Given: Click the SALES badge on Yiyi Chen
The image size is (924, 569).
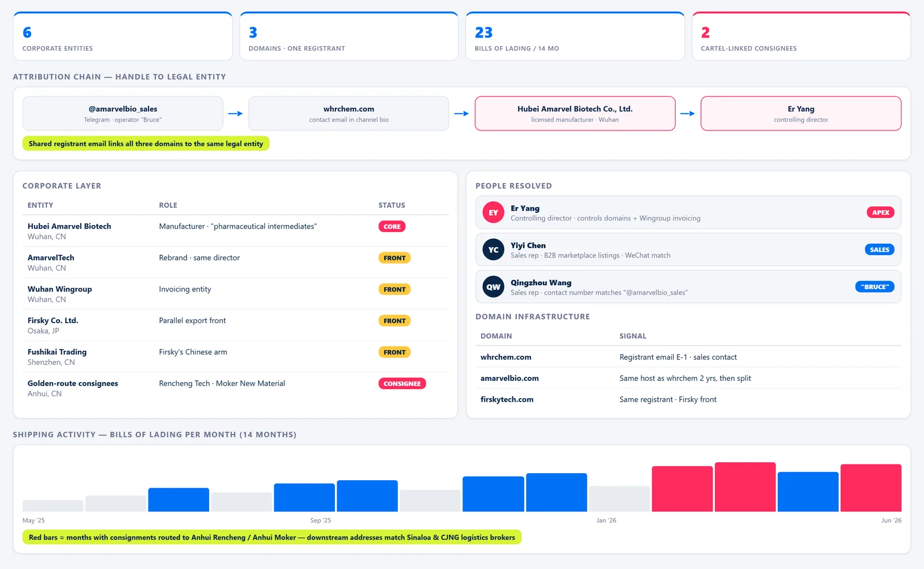Looking at the screenshot, I should [880, 250].
